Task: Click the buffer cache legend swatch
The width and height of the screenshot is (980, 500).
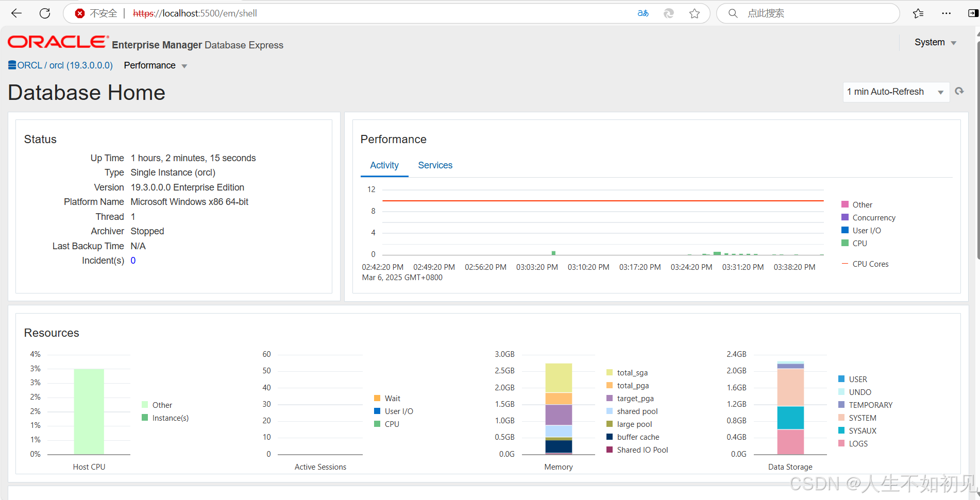Action: point(610,437)
